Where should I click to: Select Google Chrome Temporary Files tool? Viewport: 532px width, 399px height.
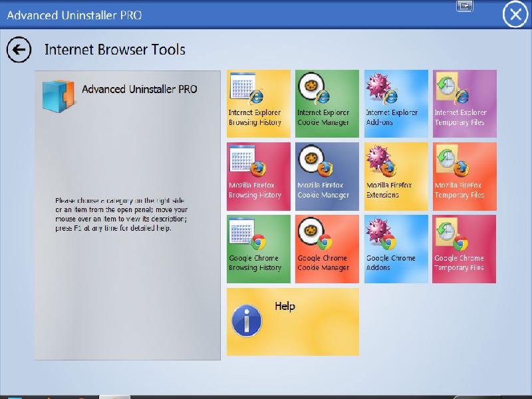[464, 249]
